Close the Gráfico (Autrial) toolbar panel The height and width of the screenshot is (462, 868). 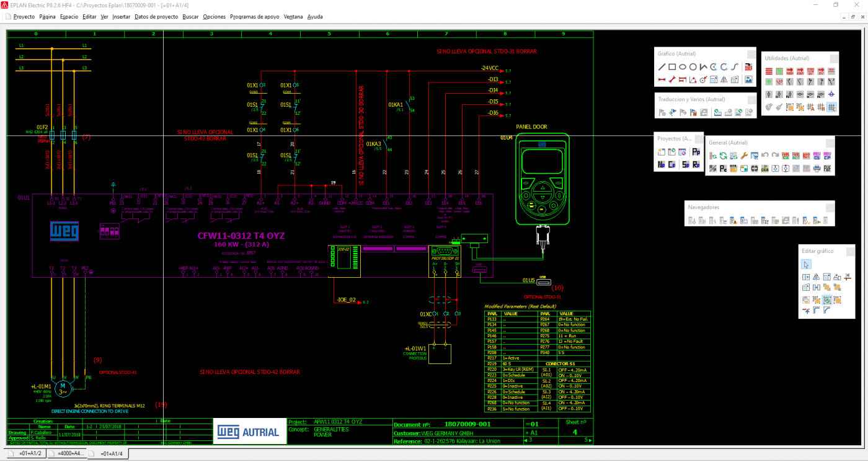click(751, 54)
